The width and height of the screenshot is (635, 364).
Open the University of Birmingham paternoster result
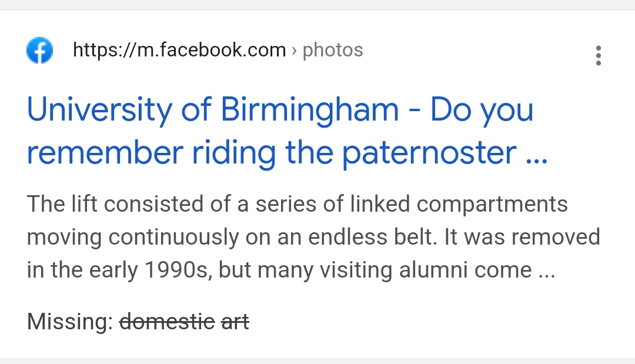point(280,131)
